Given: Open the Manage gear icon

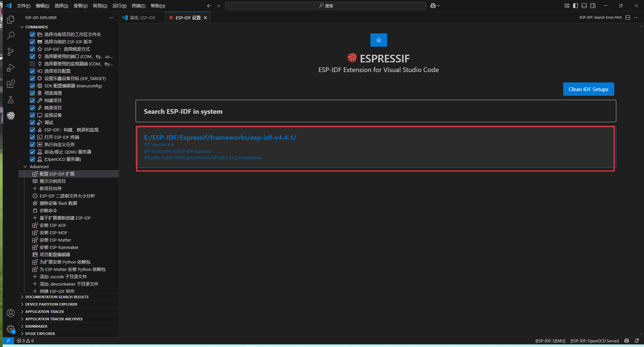Looking at the screenshot, I should 11,329.
